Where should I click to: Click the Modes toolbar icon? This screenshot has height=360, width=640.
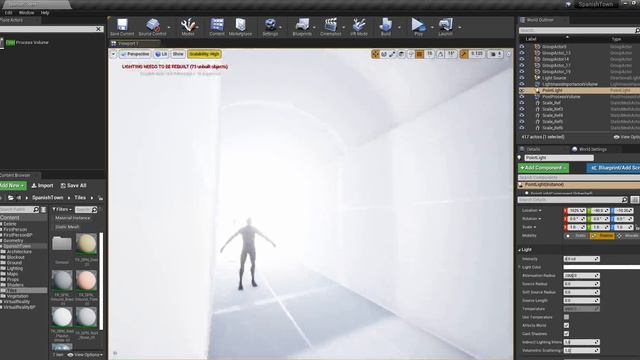point(188,27)
